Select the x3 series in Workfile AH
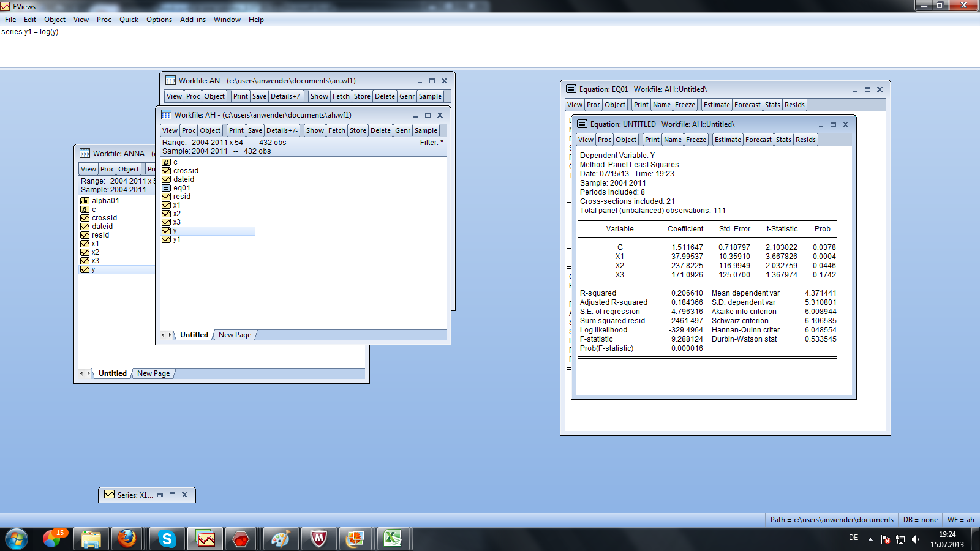Screen dimensions: 980x551 pos(171,222)
